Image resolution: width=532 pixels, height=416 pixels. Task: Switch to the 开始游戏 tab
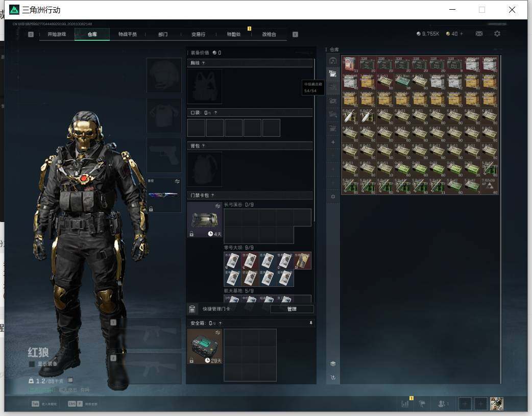pos(57,34)
